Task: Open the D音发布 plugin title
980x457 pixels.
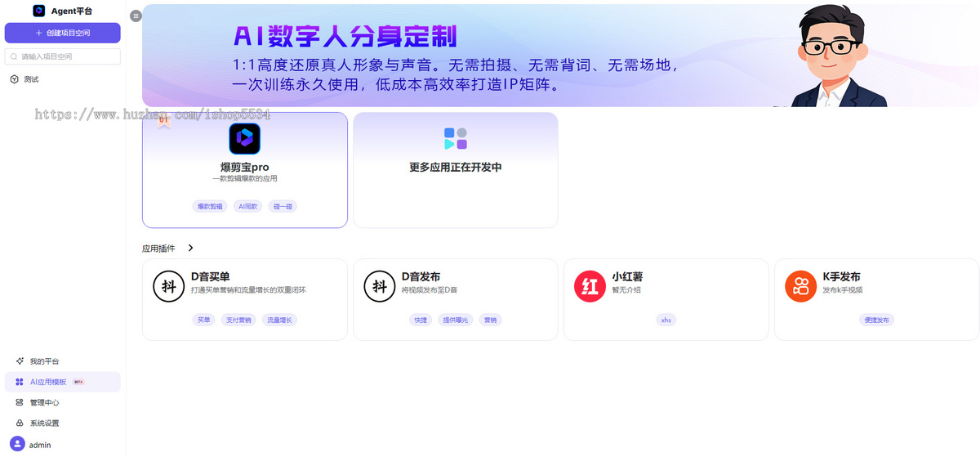Action: click(421, 277)
